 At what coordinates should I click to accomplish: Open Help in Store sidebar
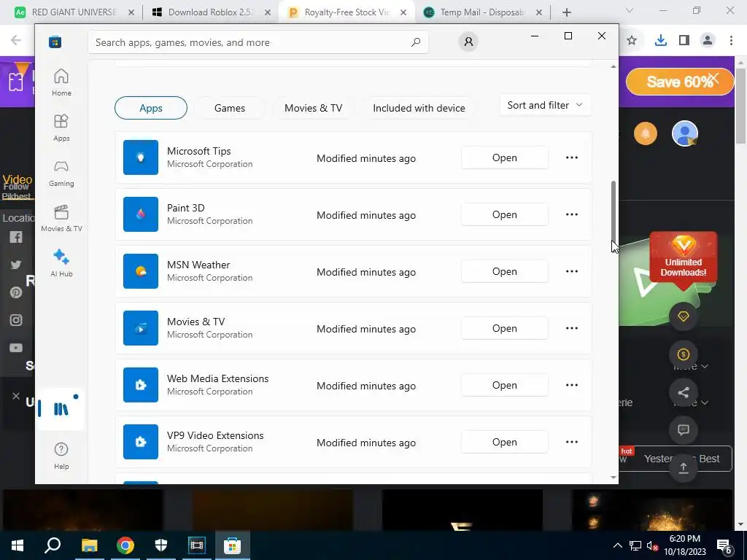(61, 456)
